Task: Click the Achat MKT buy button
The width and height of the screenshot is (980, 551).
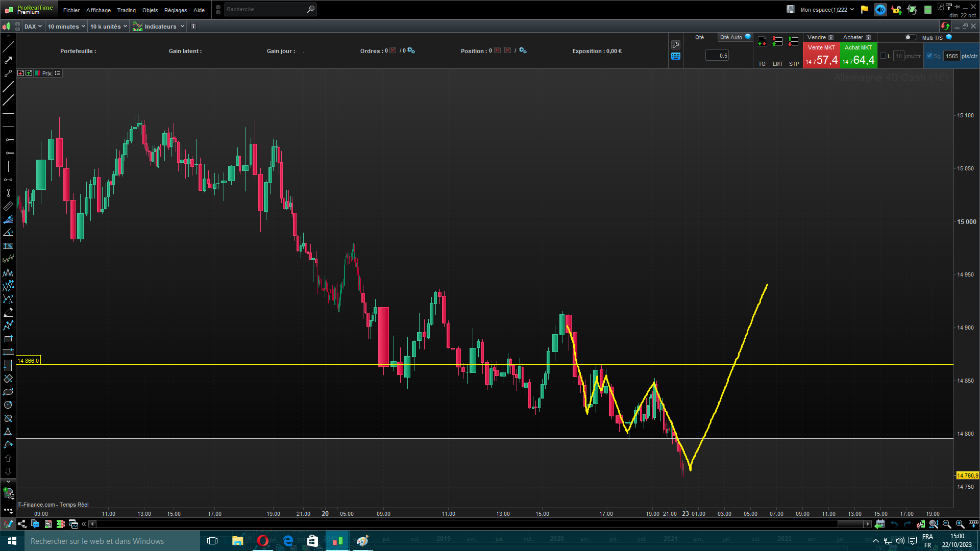Action: pyautogui.click(x=858, y=55)
